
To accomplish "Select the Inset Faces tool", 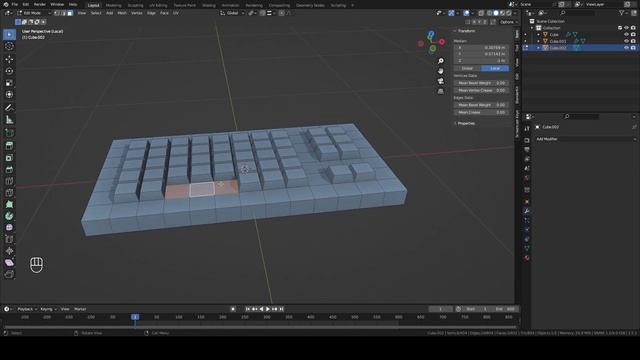I will pyautogui.click(x=9, y=158).
